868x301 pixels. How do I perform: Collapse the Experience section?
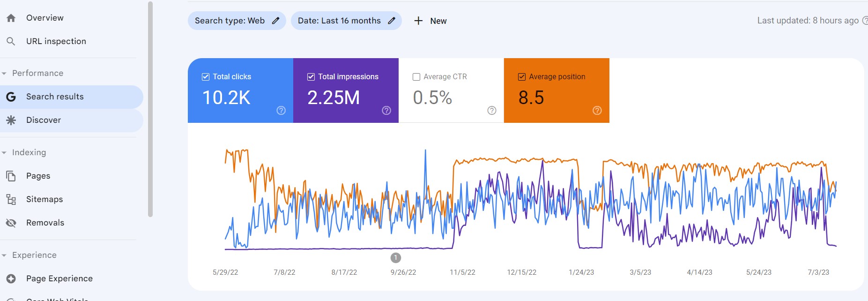point(4,256)
